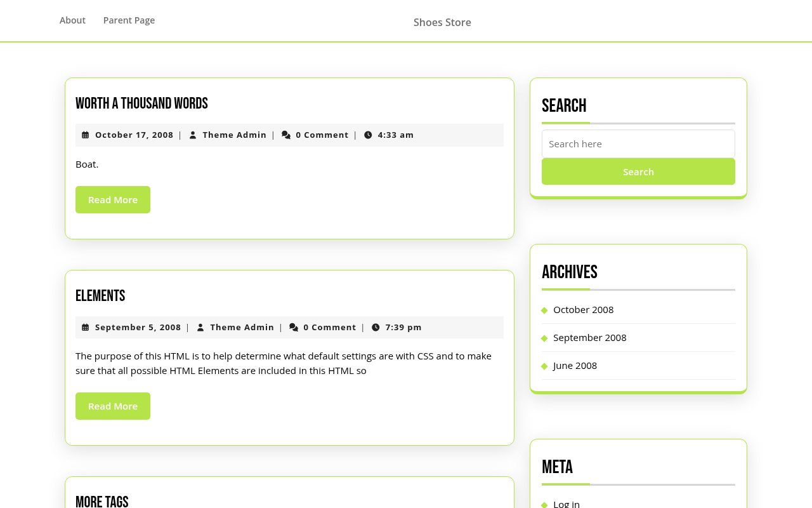Screen dimensions: 812x508
Task: Open September 2008 archive
Action: coord(589,338)
